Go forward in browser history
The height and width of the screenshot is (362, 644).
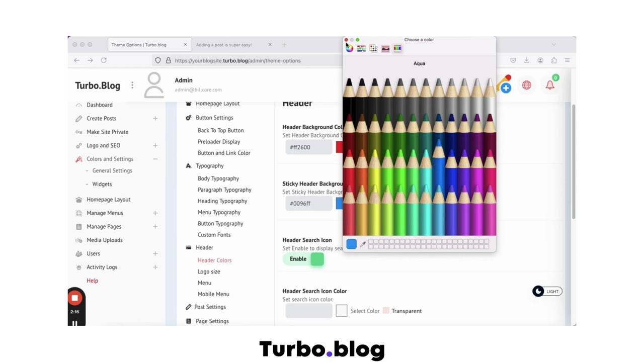pos(90,60)
